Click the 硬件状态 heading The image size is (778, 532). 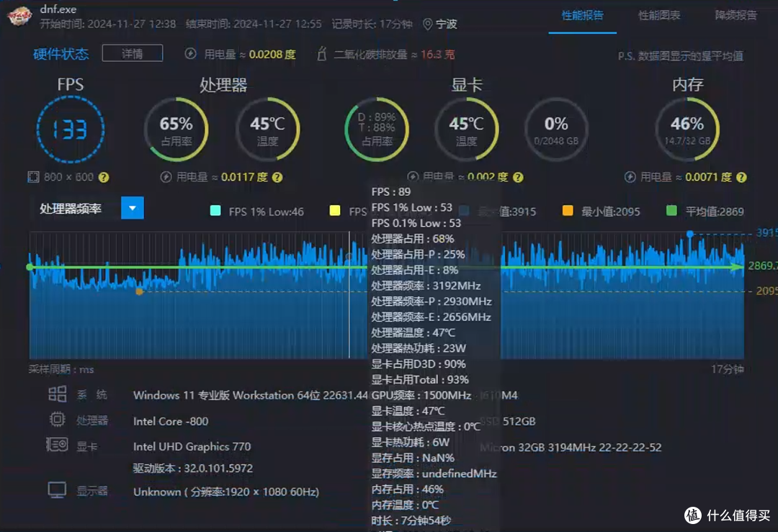click(61, 53)
